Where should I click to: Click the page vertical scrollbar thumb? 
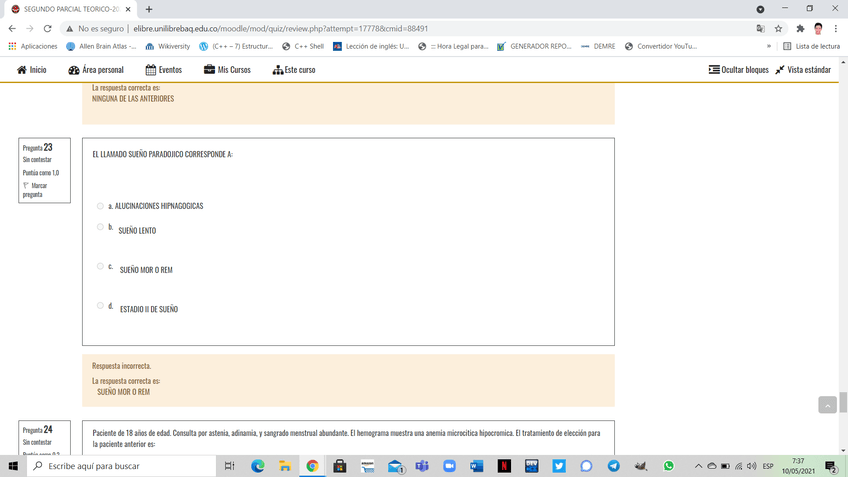click(x=843, y=403)
